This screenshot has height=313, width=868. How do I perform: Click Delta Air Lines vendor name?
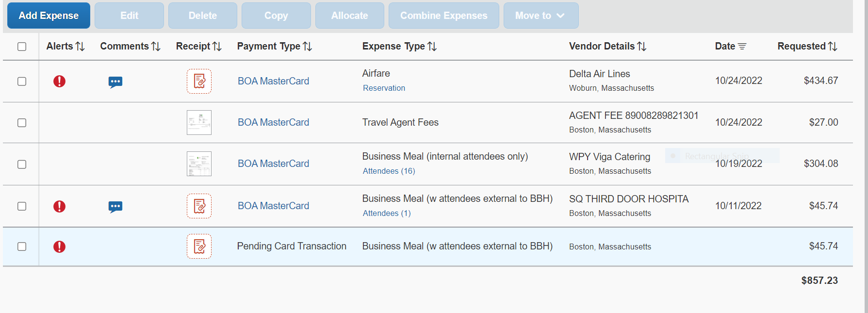pyautogui.click(x=600, y=74)
